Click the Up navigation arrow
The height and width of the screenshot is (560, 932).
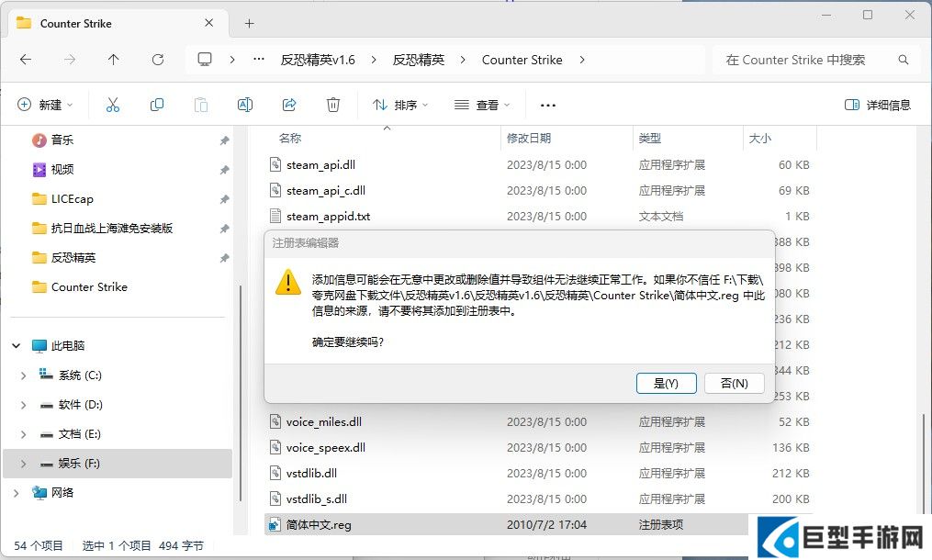coord(113,59)
